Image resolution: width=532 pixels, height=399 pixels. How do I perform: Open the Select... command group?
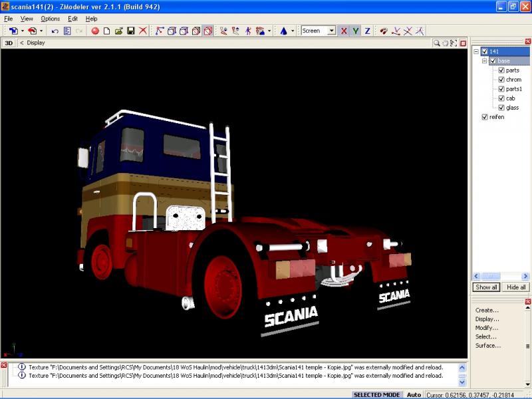(485, 336)
